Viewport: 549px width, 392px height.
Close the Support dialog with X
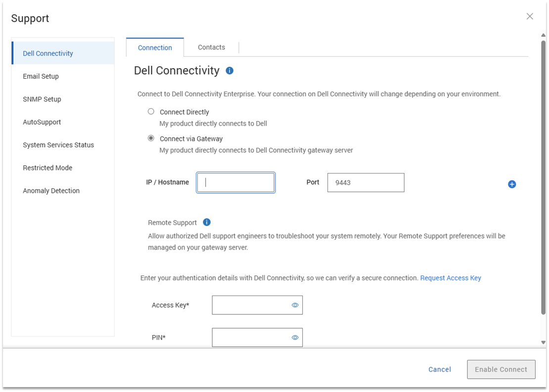pos(530,16)
